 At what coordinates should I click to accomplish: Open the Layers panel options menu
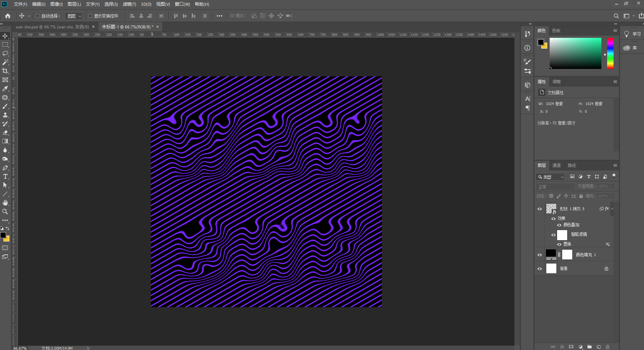615,165
